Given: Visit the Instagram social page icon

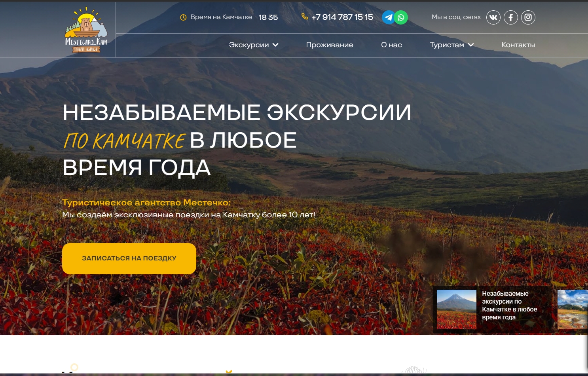Looking at the screenshot, I should pyautogui.click(x=528, y=17).
